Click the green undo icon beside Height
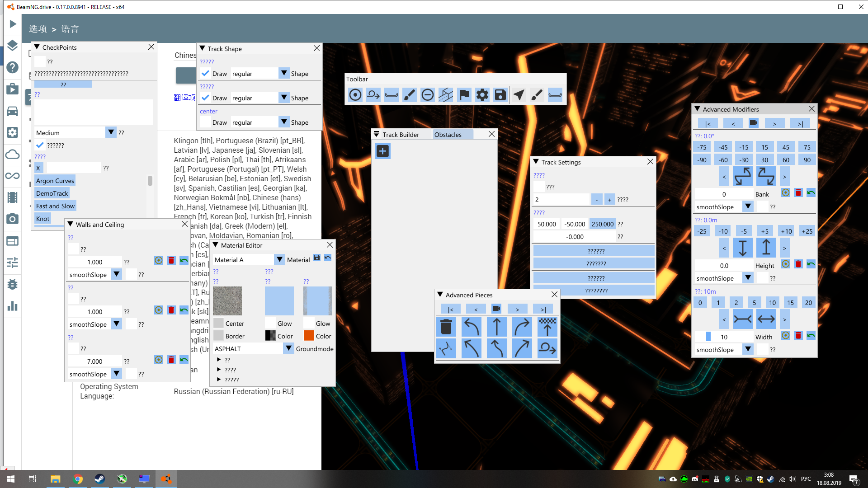Screen dimensions: 868x488 click(x=811, y=264)
